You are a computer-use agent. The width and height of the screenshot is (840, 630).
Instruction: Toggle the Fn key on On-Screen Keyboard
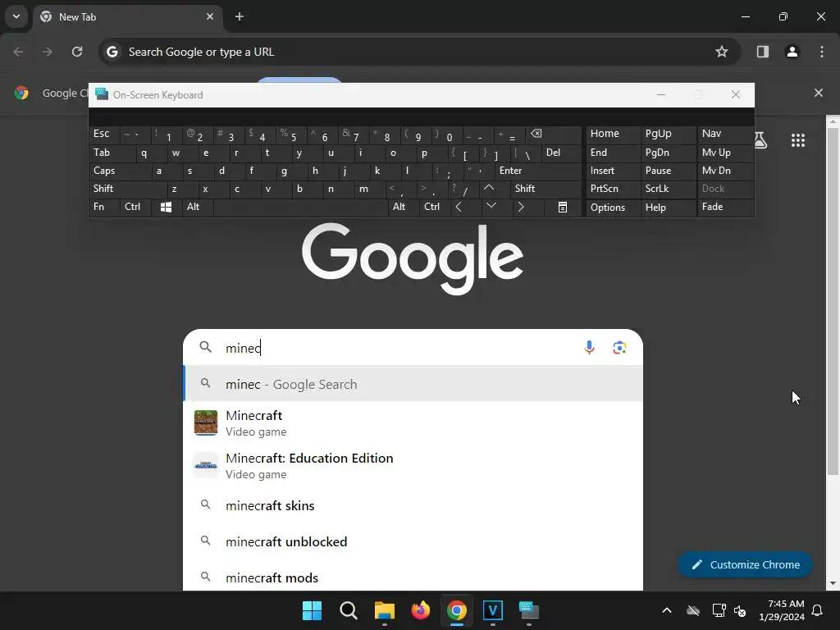coord(104,208)
